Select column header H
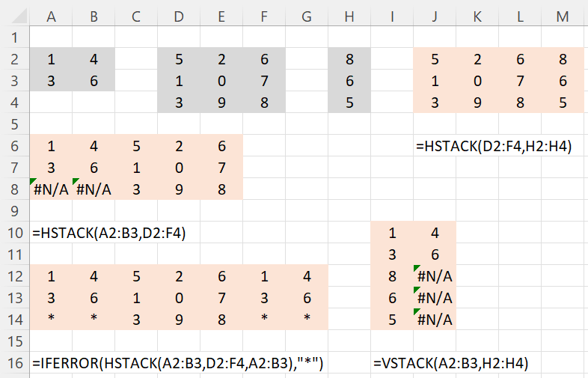 click(349, 16)
